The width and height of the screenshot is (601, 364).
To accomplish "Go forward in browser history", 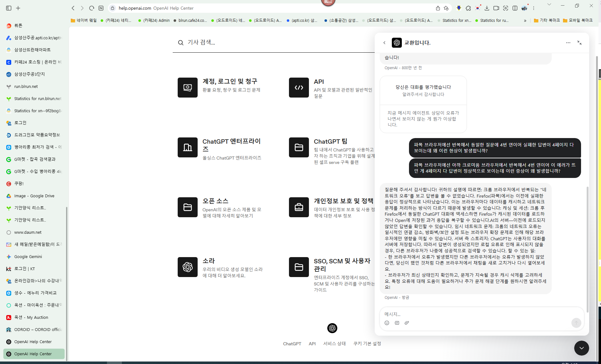I will click(x=82, y=8).
